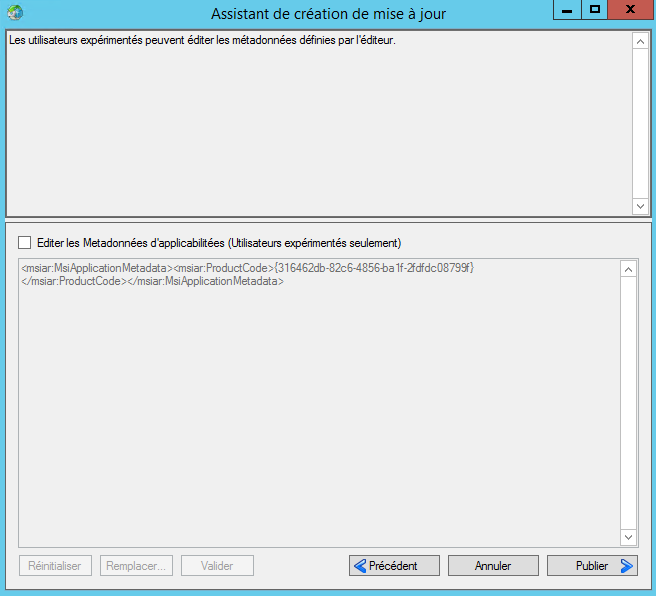
Task: Enable Editer les Metadonnées d'applicabilitées checkbox
Action: pos(25,243)
